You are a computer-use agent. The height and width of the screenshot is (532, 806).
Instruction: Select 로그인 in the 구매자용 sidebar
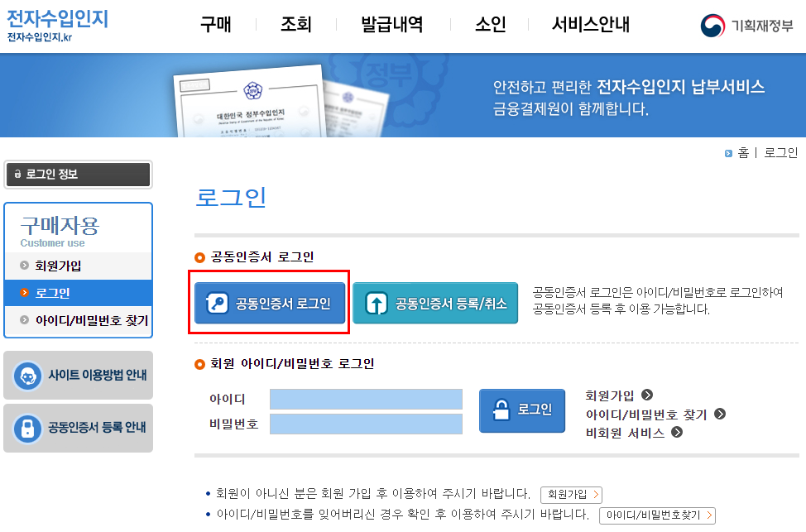point(78,293)
